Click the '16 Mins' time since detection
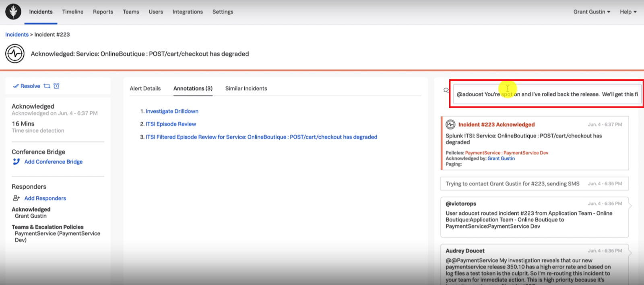 point(23,123)
